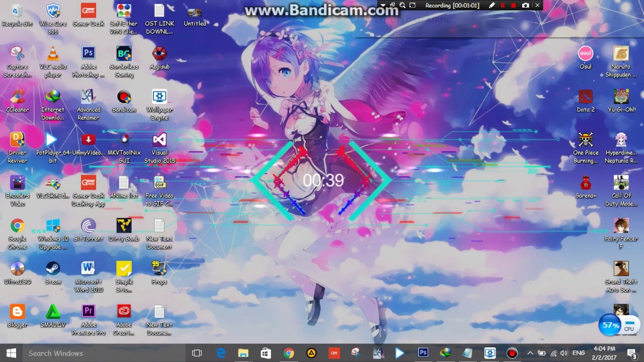Pause the Bandicam recording
The height and width of the screenshot is (362, 644).
pos(502,6)
